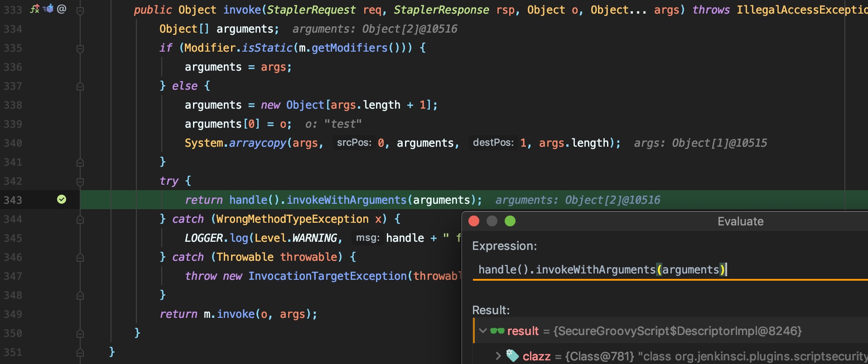This screenshot has width=868, height=364.
Task: Click the fold end marker on line 341
Action: (80, 162)
